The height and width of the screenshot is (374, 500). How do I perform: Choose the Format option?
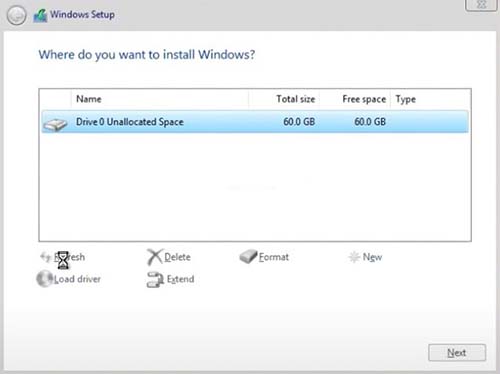click(x=264, y=256)
